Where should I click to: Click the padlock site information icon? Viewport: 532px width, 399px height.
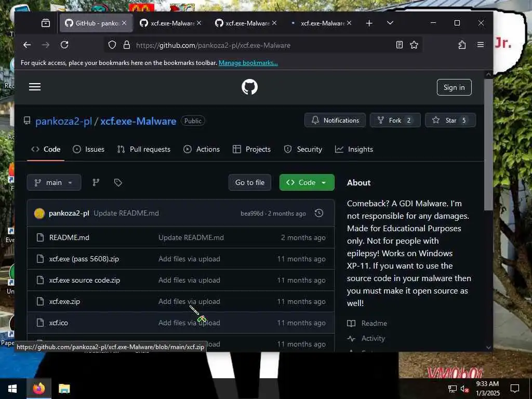pyautogui.click(x=127, y=45)
